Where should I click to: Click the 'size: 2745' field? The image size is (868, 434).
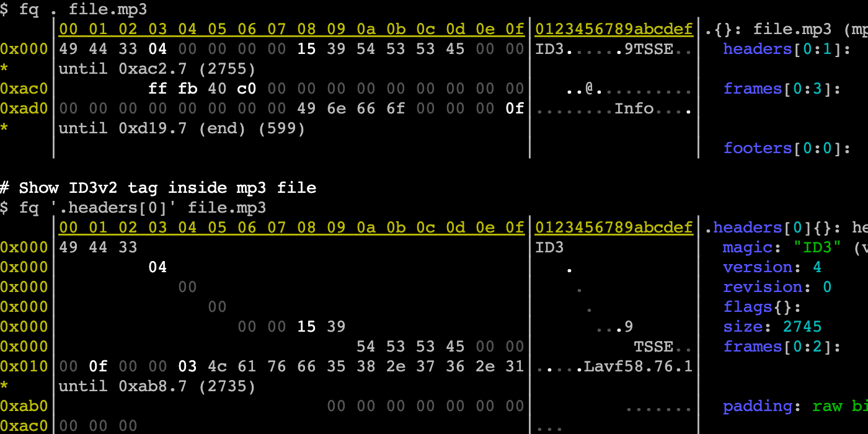773,327
